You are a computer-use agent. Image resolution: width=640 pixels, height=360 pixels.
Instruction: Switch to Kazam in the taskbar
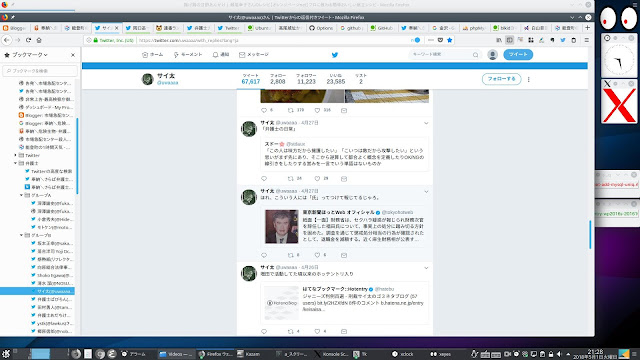point(249,354)
